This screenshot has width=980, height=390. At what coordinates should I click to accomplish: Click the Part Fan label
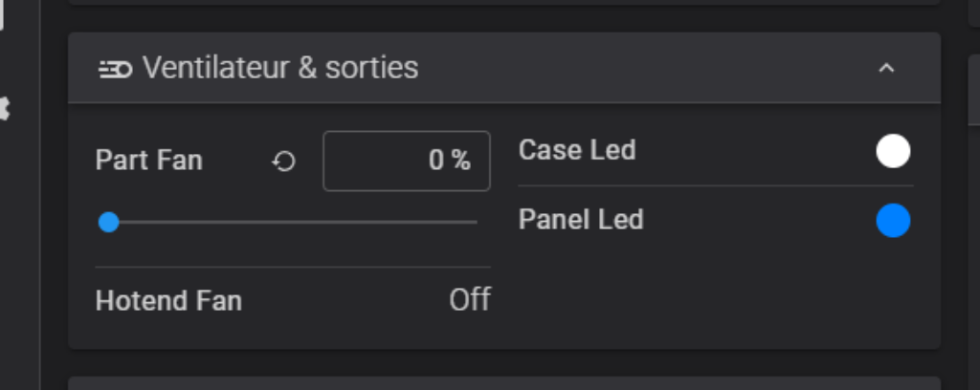[x=148, y=161]
